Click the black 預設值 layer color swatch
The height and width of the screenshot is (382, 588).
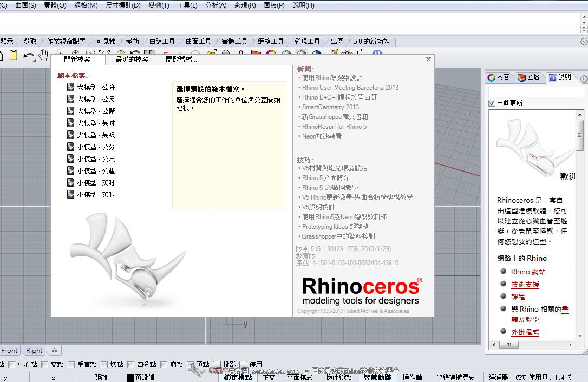pyautogui.click(x=130, y=378)
